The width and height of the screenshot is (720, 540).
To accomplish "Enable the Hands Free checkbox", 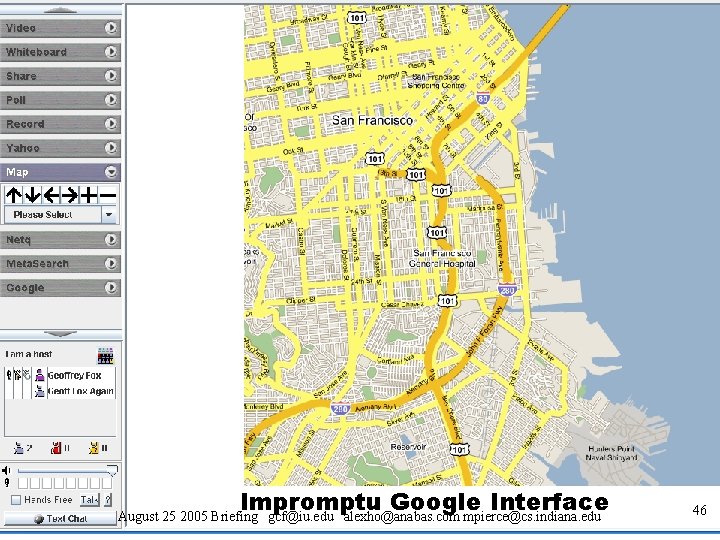I will tap(16, 500).
